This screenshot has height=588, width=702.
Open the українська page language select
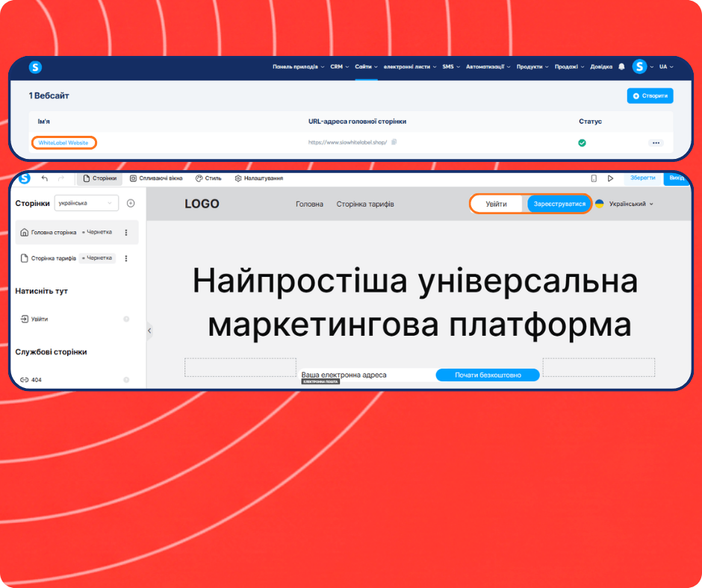pos(87,203)
